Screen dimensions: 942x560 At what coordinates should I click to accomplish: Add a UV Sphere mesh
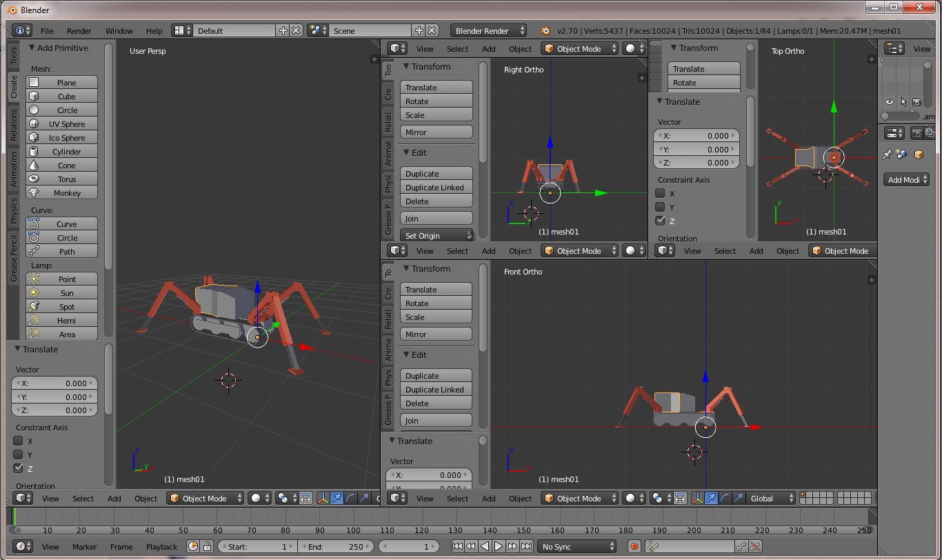[62, 124]
